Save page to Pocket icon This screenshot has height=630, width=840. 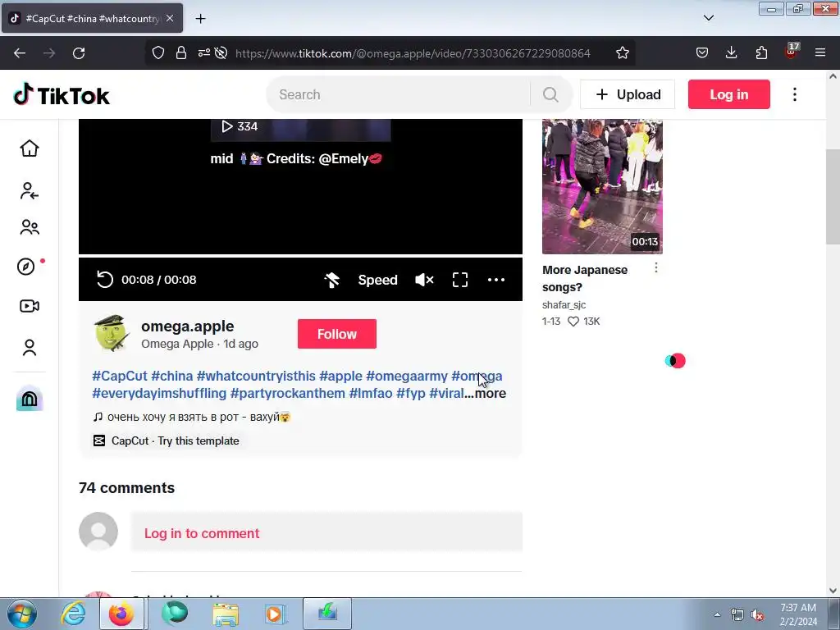(702, 52)
